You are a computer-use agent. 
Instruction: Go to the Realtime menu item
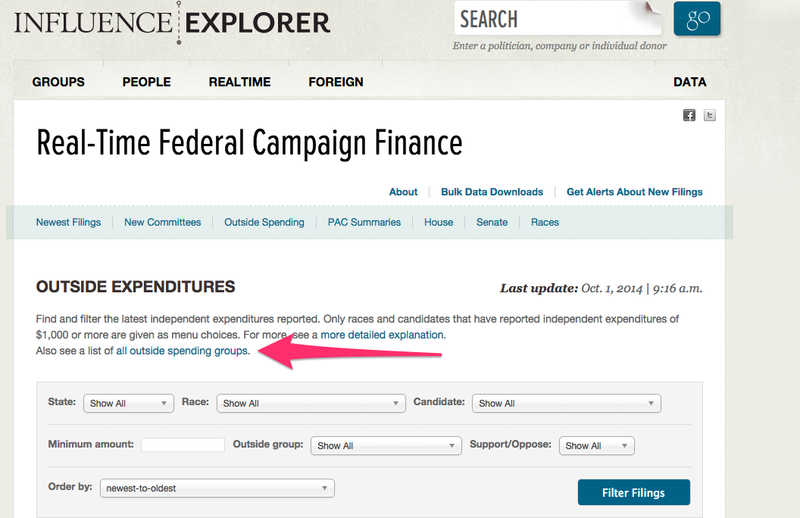tap(240, 82)
